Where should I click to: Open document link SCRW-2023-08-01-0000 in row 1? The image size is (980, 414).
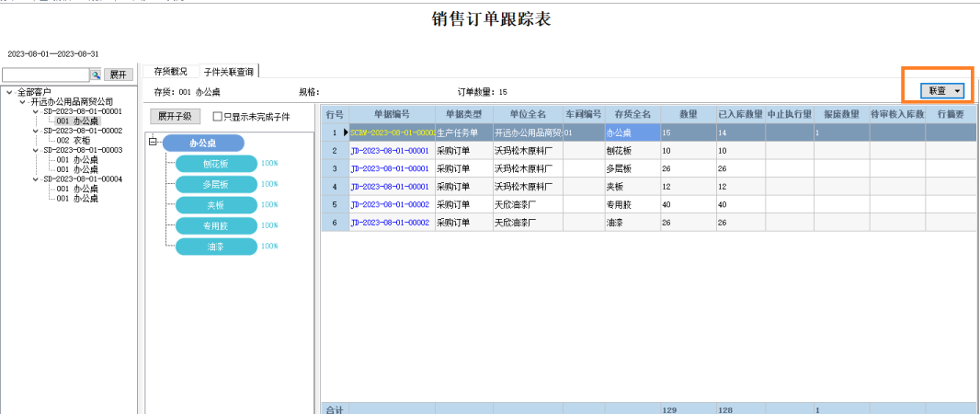(393, 132)
